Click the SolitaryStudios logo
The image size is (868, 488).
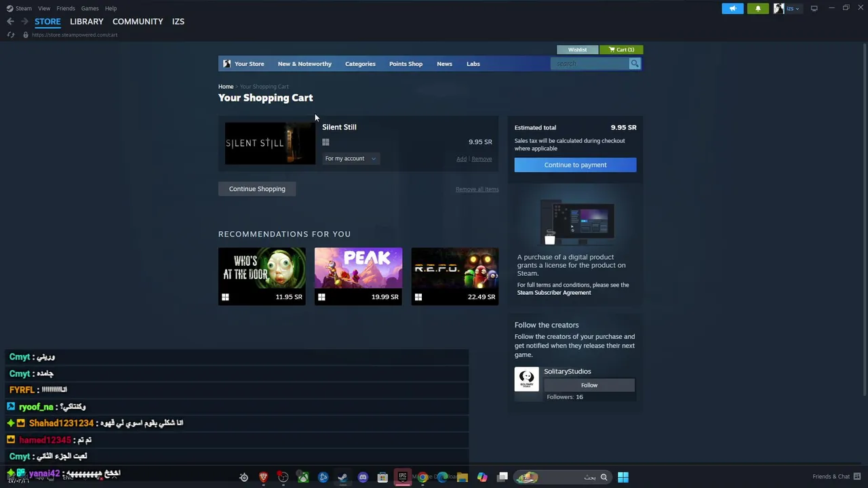click(x=526, y=379)
